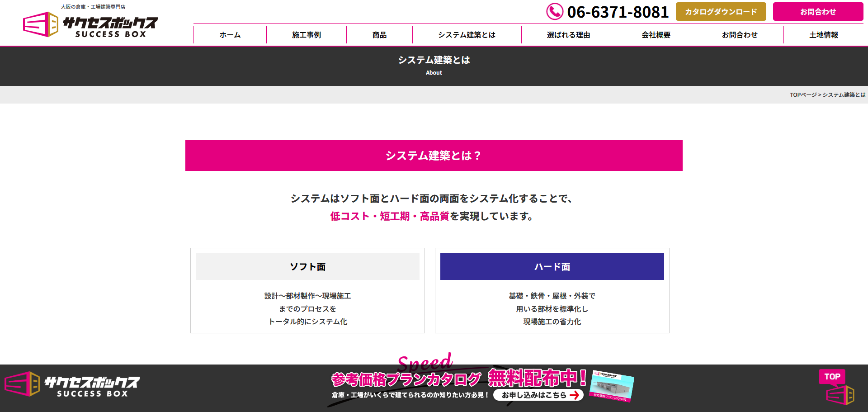Open 選ばれる理由 from the navigation
868x412 pixels.
tap(568, 35)
